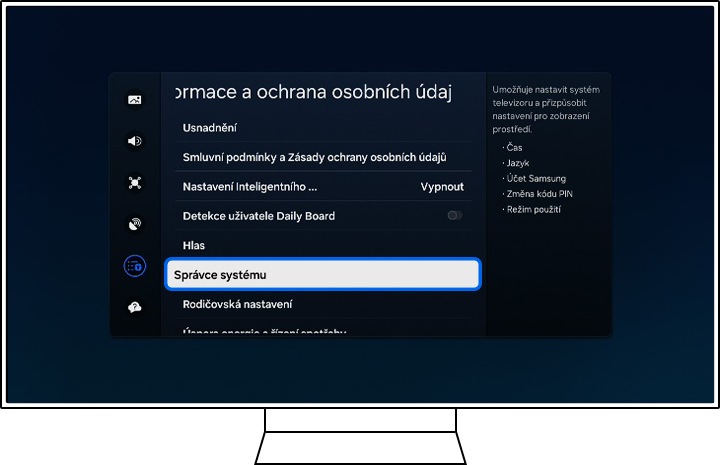The image size is (720, 465).
Task: Click the Jazyk entry in description
Action: pos(518,163)
